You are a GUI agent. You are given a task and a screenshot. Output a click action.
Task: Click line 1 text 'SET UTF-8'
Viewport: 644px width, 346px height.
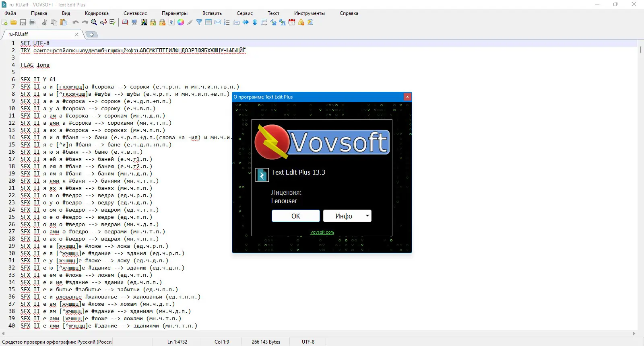tap(35, 43)
